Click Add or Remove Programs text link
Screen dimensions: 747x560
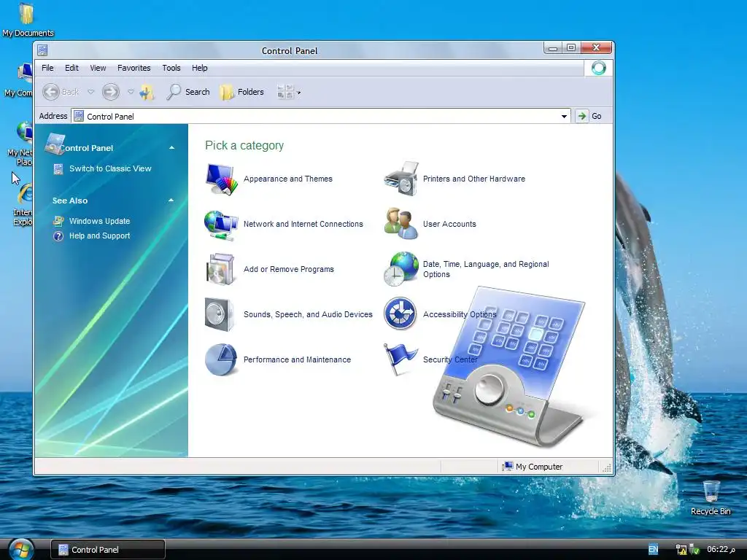(289, 269)
